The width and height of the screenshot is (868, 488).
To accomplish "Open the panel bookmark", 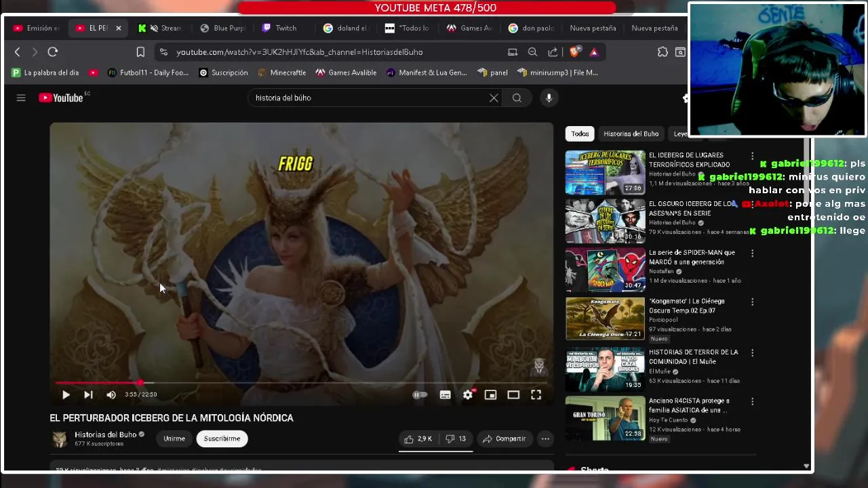I will [x=493, y=73].
